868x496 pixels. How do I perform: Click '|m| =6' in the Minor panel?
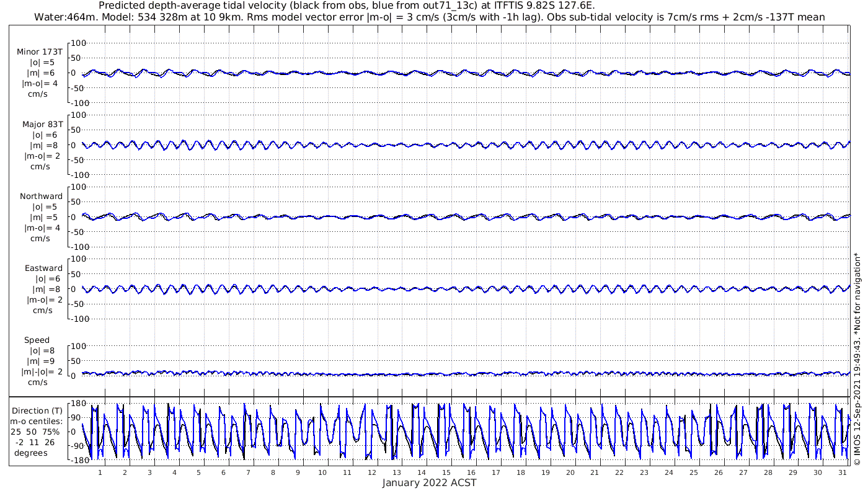tap(43, 73)
